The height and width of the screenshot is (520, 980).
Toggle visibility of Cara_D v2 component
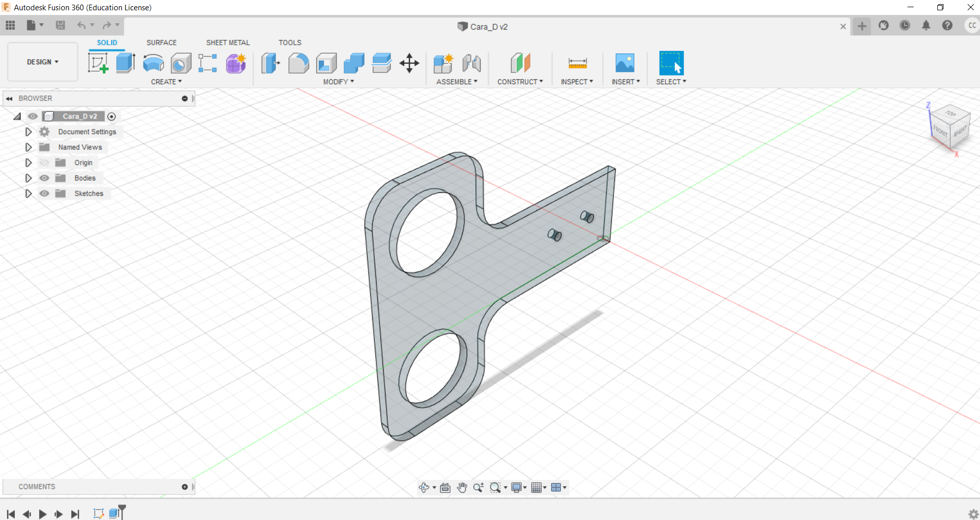click(32, 116)
